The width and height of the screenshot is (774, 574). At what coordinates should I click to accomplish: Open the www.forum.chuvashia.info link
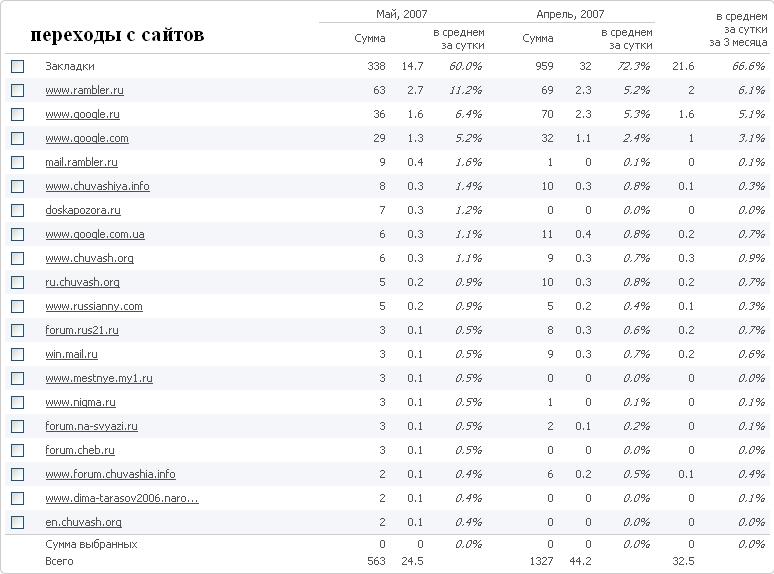[x=110, y=474]
